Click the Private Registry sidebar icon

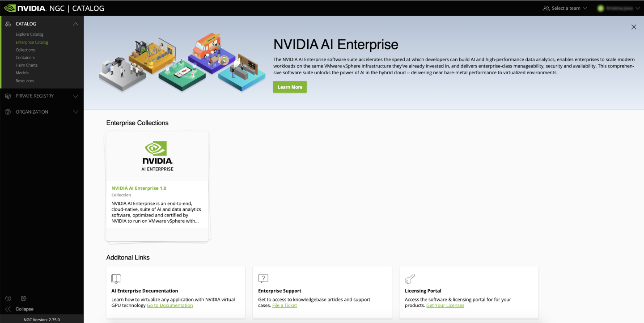point(8,96)
